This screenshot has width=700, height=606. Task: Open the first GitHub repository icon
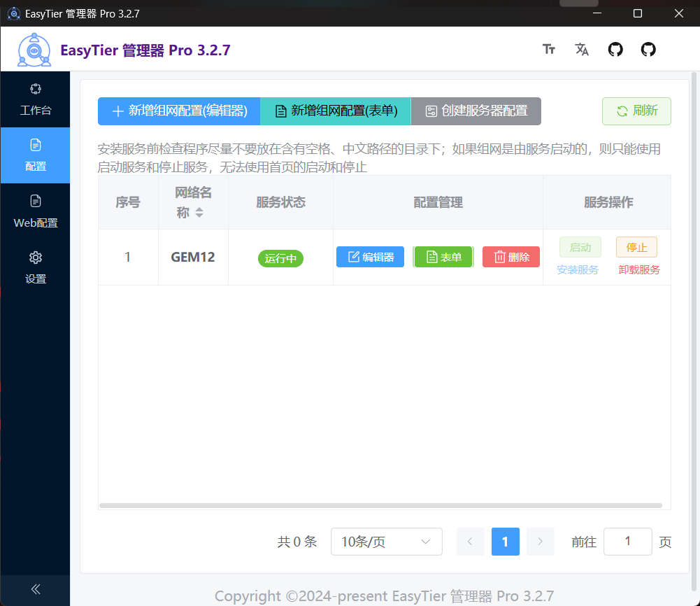point(615,49)
